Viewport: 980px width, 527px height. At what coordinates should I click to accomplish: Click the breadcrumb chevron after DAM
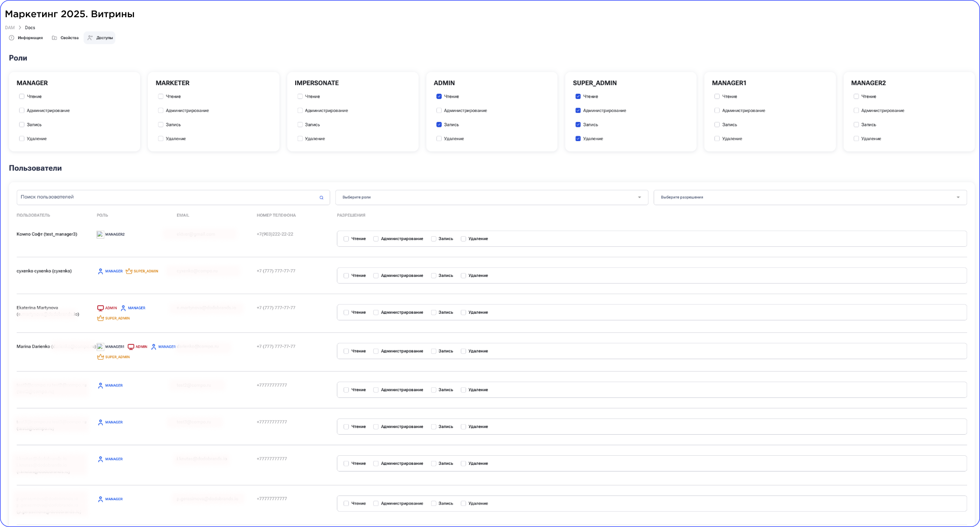point(20,28)
